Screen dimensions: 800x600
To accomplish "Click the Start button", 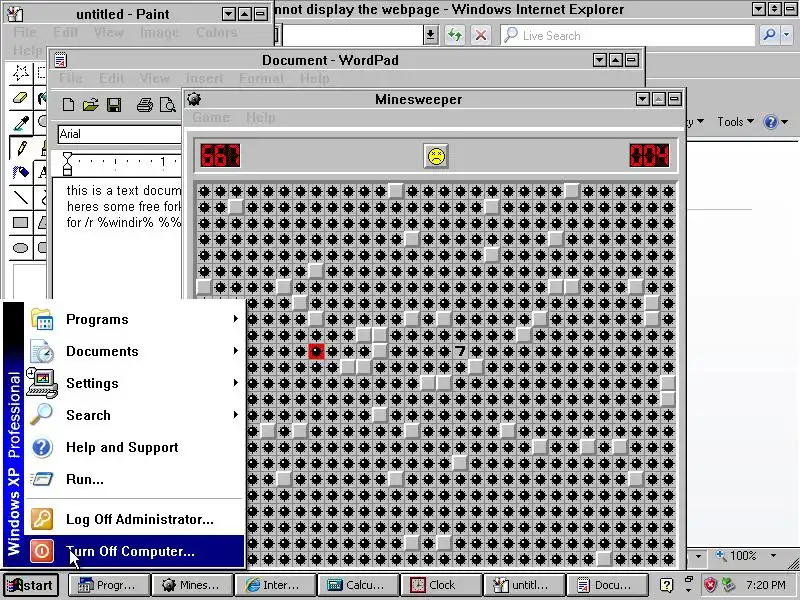I will 31,585.
